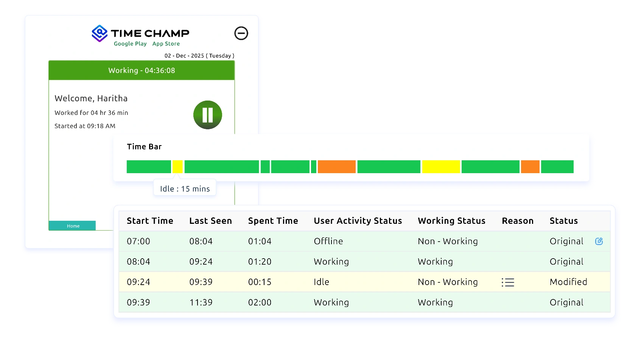Click the first orange segment in the Time Bar

336,167
